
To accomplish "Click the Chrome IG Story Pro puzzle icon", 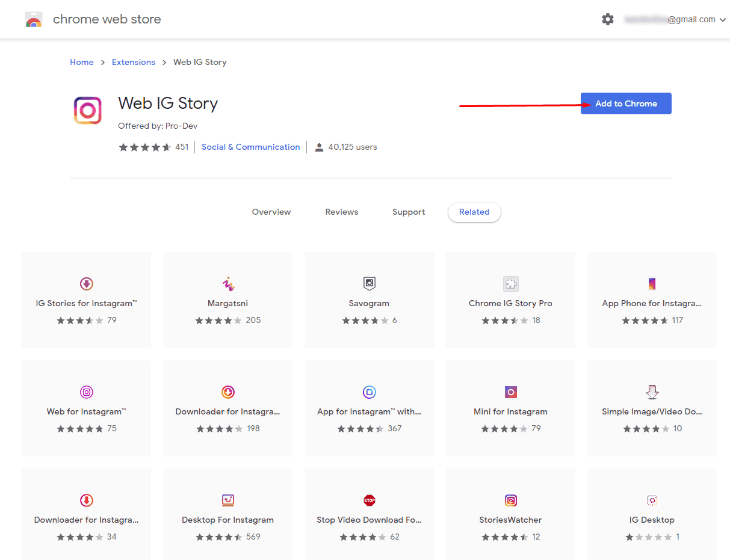I will click(511, 284).
